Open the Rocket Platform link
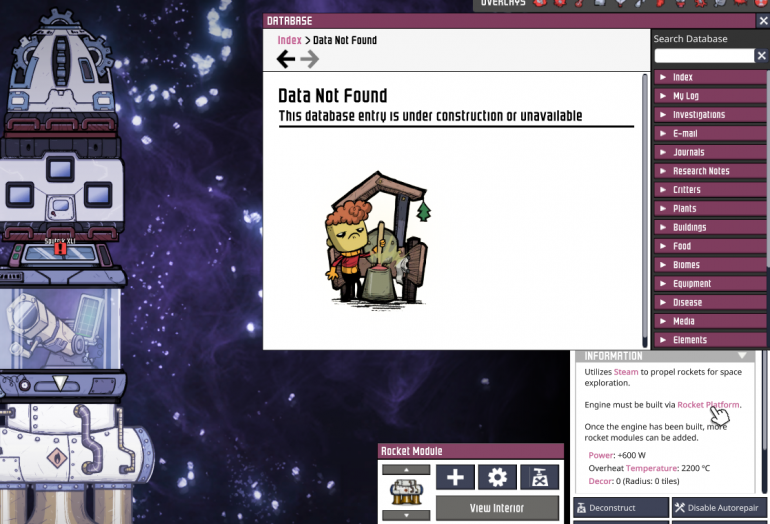Screen dimensions: 770x524 pyautogui.click(x=708, y=405)
